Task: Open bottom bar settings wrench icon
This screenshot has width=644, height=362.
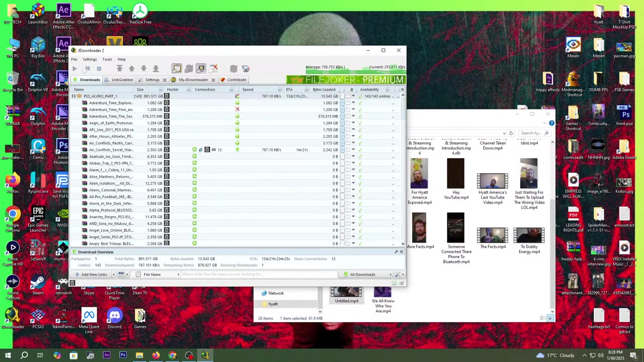Action: point(397,275)
